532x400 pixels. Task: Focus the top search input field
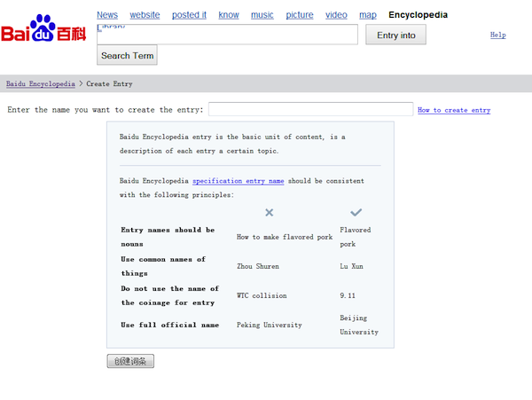coord(227,35)
